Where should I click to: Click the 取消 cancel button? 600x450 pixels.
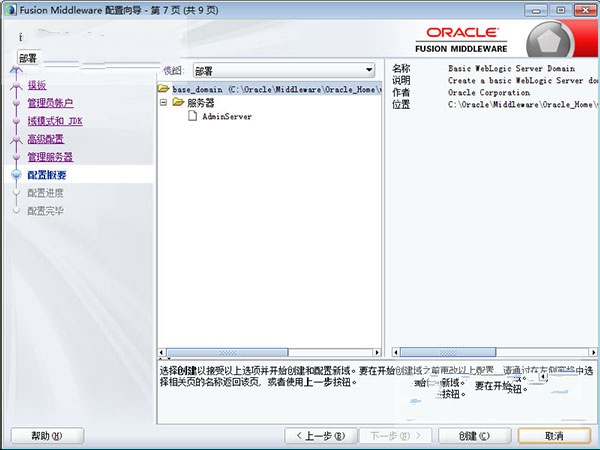[x=554, y=435]
